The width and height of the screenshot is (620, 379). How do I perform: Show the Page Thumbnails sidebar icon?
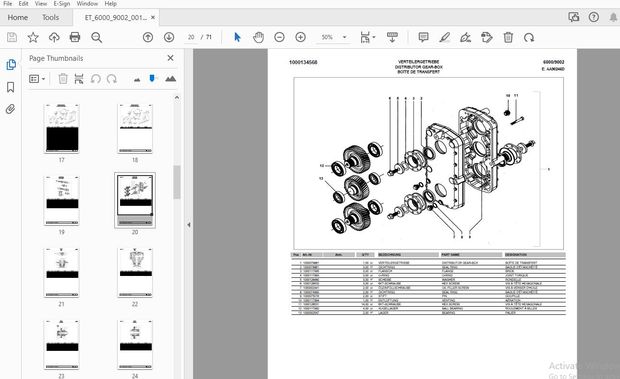[x=11, y=64]
